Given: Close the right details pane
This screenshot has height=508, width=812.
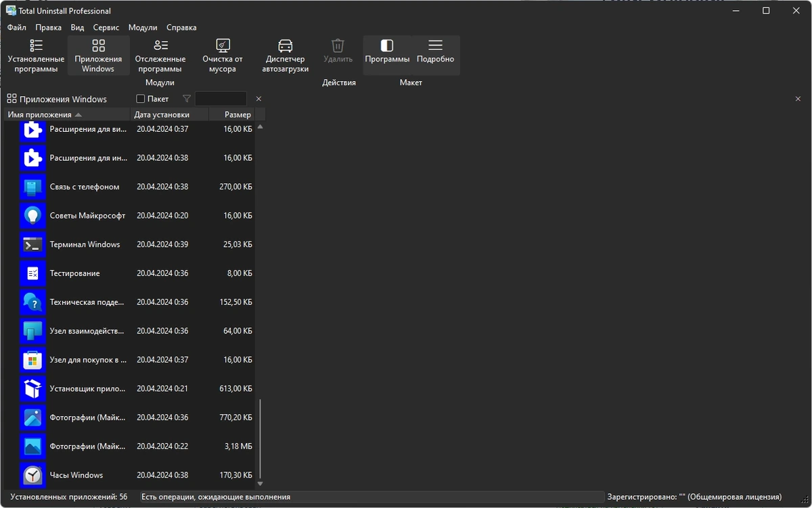Looking at the screenshot, I should (798, 99).
